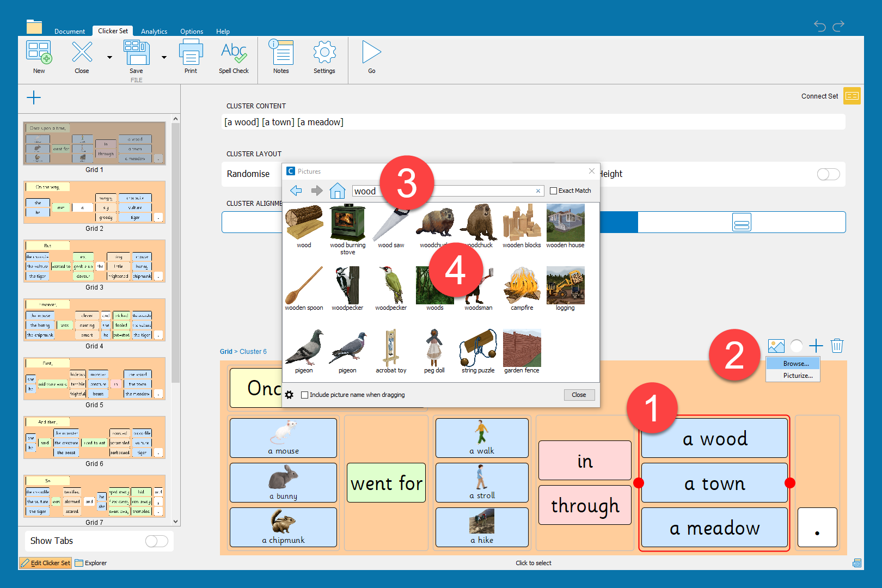Expand the dropdown arrow beside Close
Image resolution: width=882 pixels, height=588 pixels.
pos(109,57)
